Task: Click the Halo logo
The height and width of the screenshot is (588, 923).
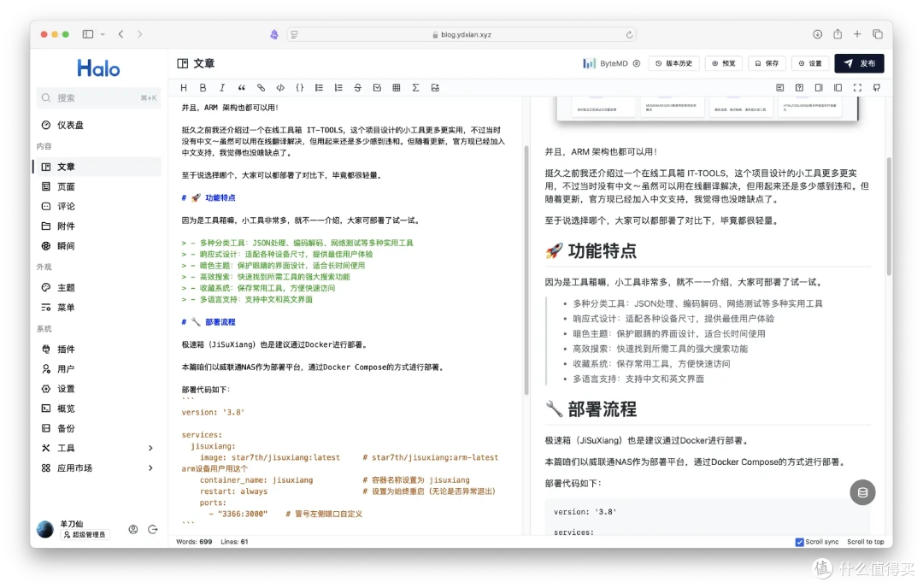Action: (98, 68)
